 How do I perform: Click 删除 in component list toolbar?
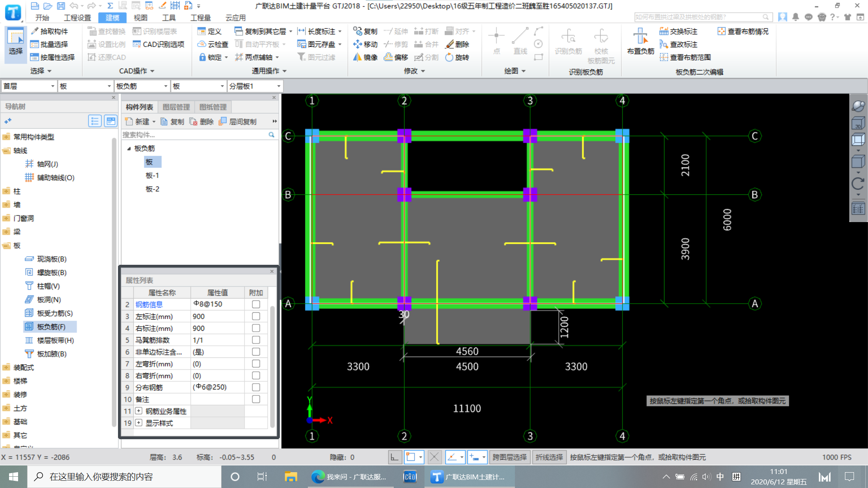tap(202, 122)
